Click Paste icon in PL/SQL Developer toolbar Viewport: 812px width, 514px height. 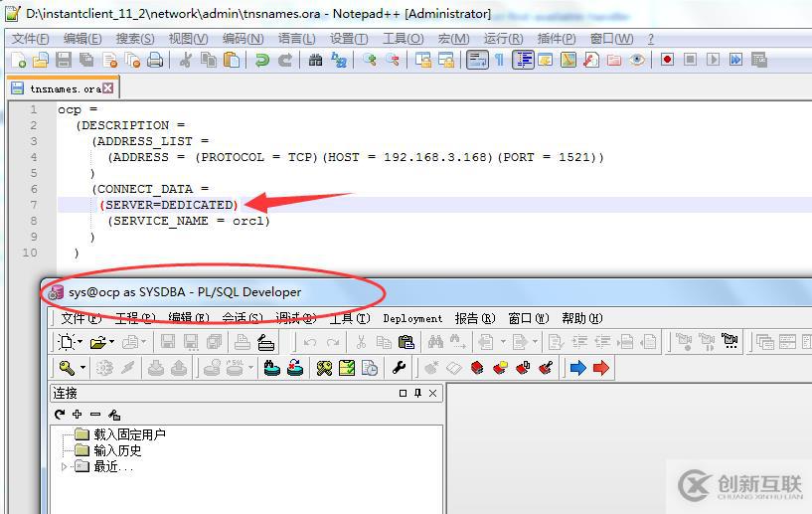[x=406, y=342]
